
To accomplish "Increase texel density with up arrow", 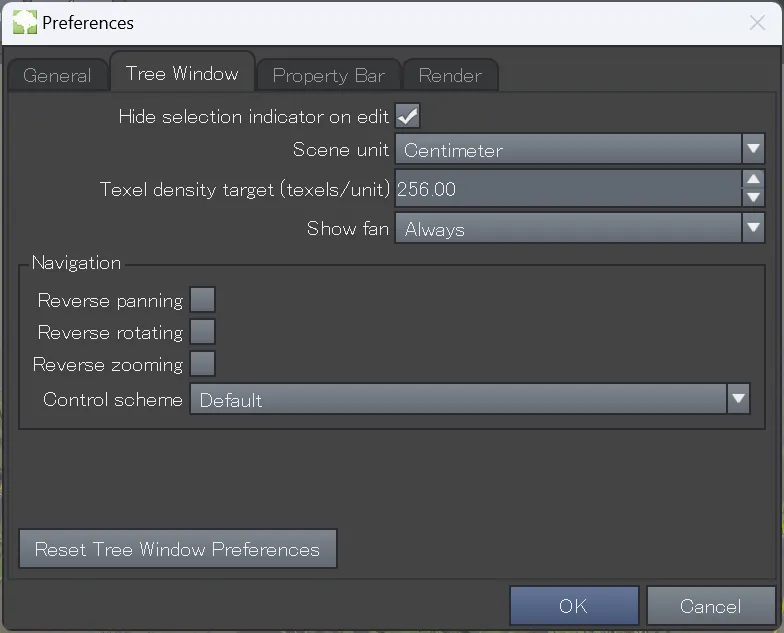I will [x=754, y=179].
